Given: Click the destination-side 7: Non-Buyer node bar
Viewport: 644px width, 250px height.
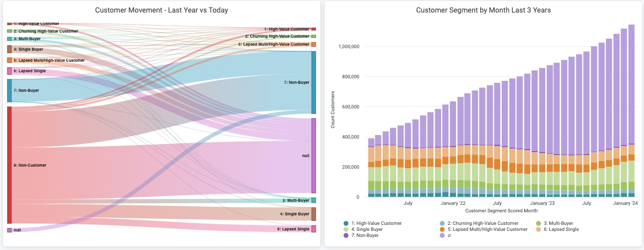Looking at the screenshot, I should pyautogui.click(x=314, y=82).
